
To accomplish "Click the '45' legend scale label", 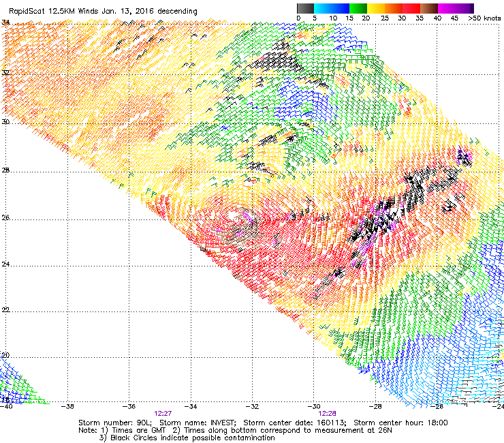I will pyautogui.click(x=454, y=18).
